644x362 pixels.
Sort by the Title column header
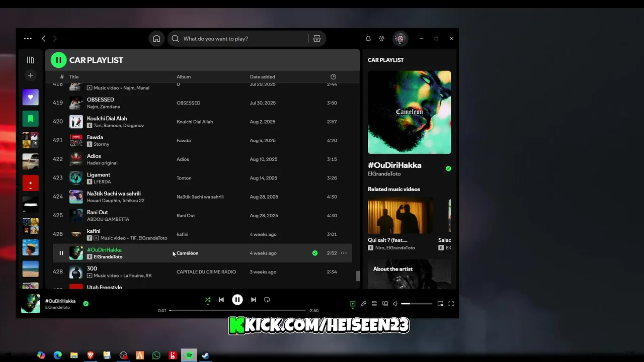coord(74,77)
